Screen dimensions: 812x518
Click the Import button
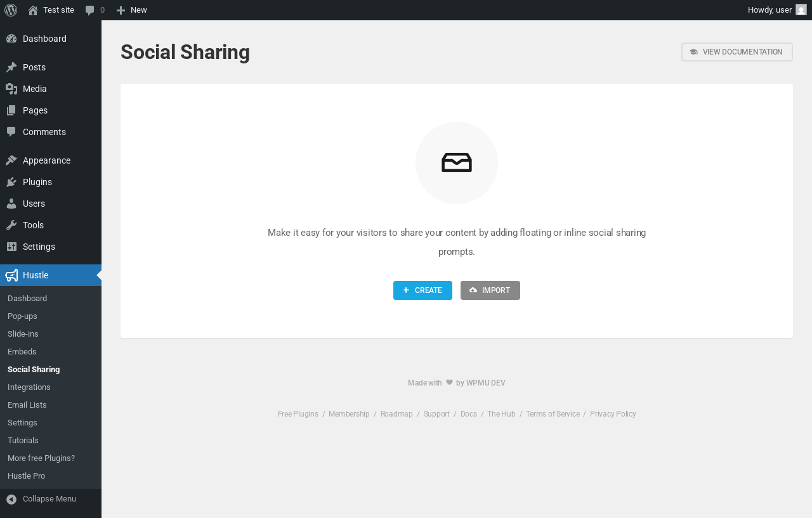pyautogui.click(x=490, y=290)
